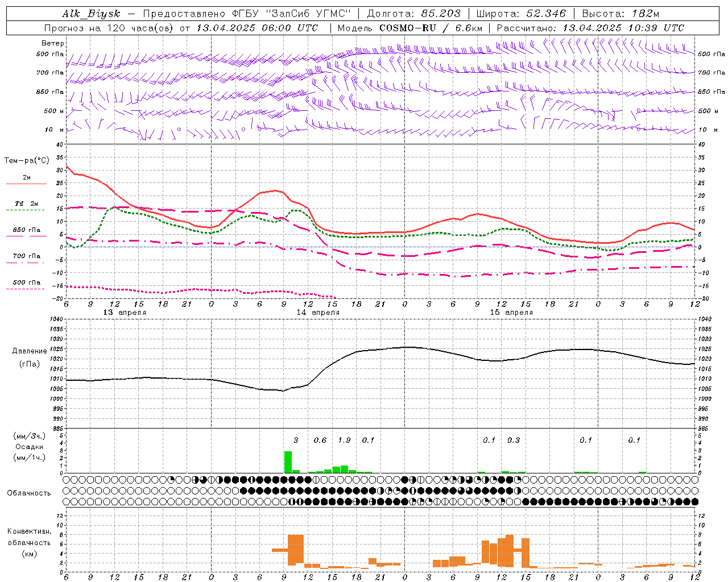Click the precipitation total value "3"
This screenshot has width=728, height=582.
(x=296, y=440)
